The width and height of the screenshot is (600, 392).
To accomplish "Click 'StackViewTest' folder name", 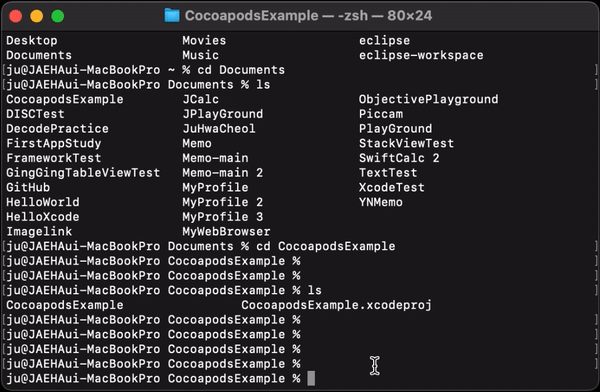I will [x=406, y=143].
